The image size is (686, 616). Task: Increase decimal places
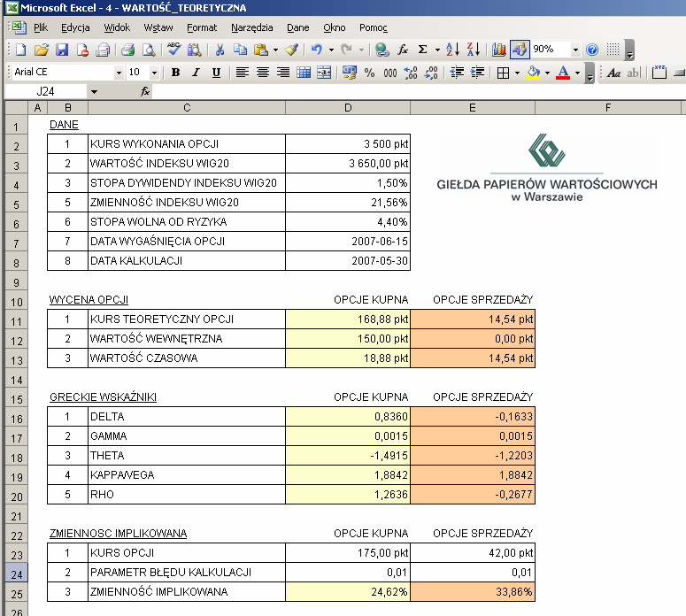point(411,73)
